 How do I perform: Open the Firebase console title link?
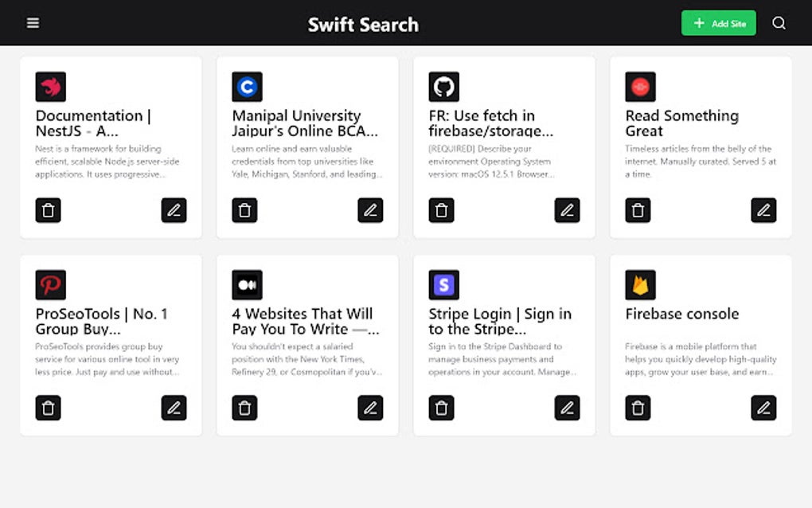681,314
